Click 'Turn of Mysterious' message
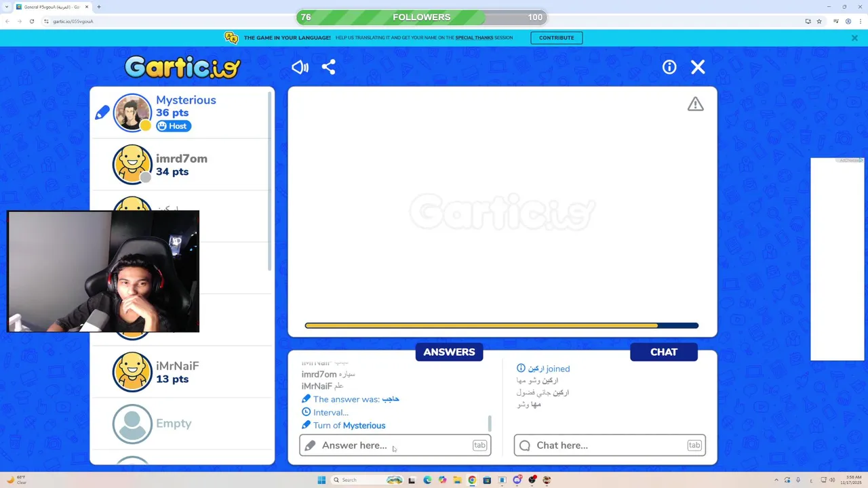Viewport: 868px width, 488px height. click(x=343, y=426)
